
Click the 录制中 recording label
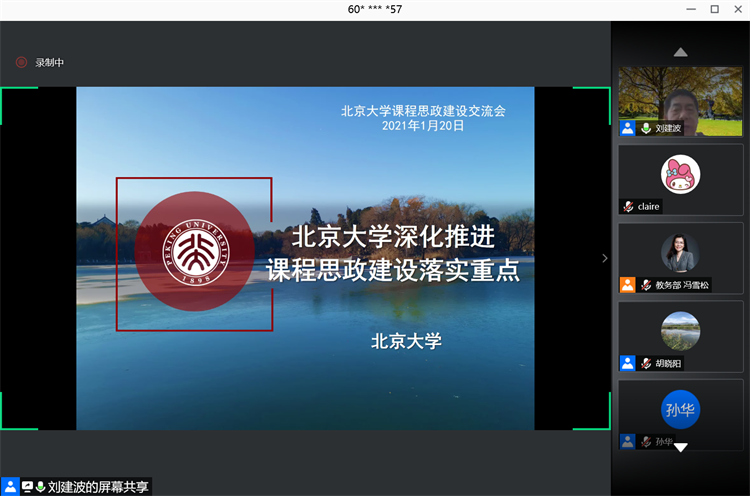[x=49, y=63]
